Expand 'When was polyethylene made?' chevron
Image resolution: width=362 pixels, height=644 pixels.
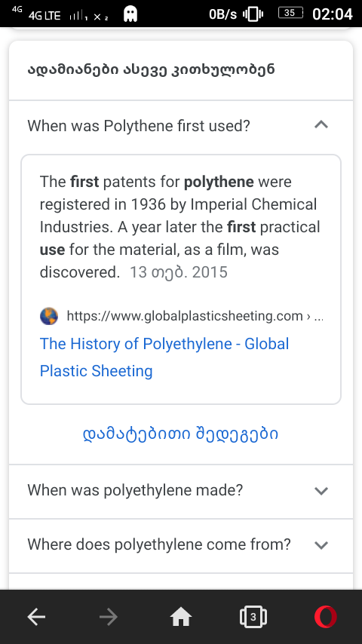click(x=321, y=490)
